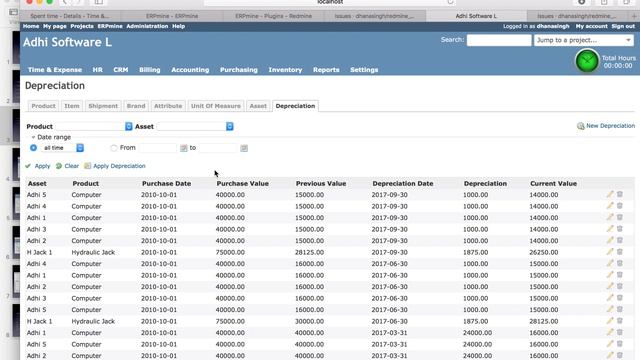The width and height of the screenshot is (640, 360).
Task: Open the Administration link
Action: tap(147, 26)
